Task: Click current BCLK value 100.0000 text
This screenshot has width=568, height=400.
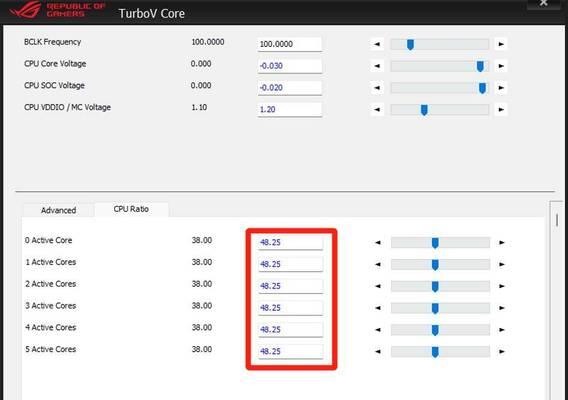Action: pos(208,42)
